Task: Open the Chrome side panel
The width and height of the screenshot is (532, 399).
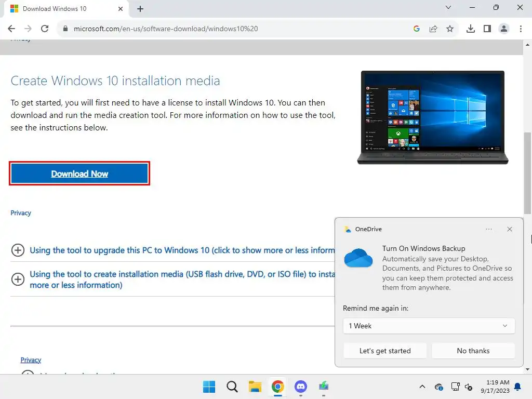Action: pyautogui.click(x=487, y=29)
